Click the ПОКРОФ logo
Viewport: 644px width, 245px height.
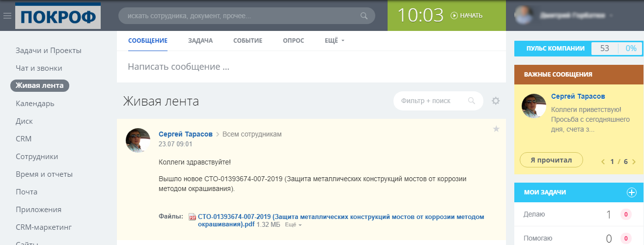click(58, 16)
